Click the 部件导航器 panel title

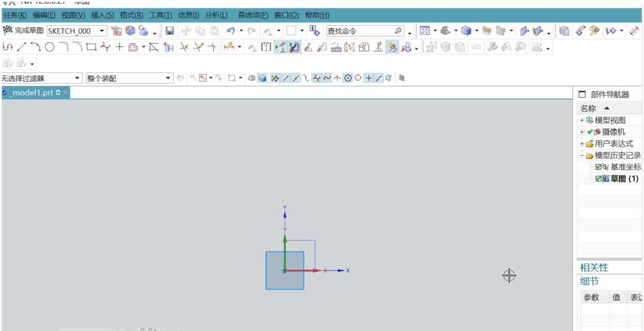(610, 95)
